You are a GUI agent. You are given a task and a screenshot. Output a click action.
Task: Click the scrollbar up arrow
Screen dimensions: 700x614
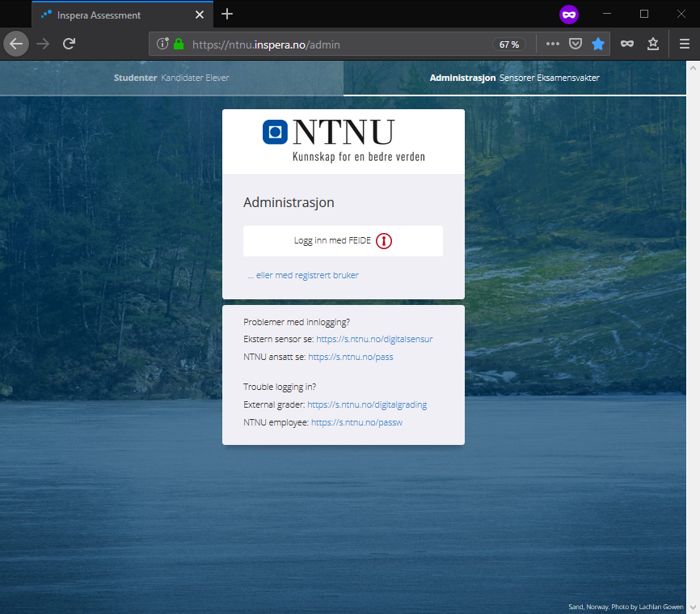[x=693, y=69]
